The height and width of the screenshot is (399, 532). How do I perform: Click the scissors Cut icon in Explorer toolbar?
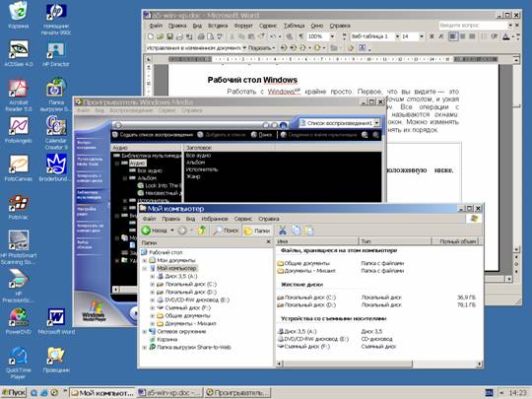coord(283,231)
